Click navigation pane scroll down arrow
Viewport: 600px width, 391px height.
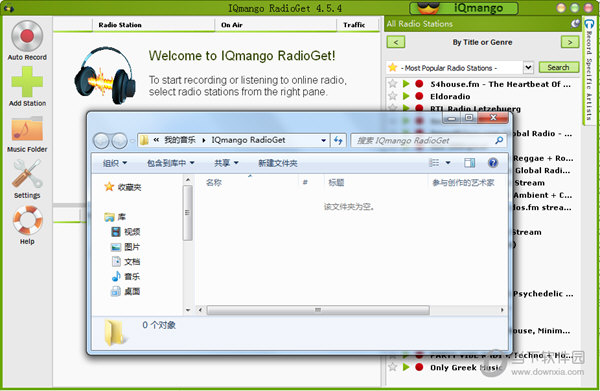click(188, 310)
